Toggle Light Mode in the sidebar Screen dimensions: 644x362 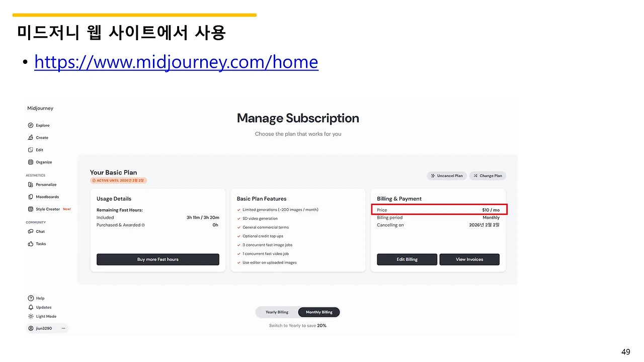[43, 316]
